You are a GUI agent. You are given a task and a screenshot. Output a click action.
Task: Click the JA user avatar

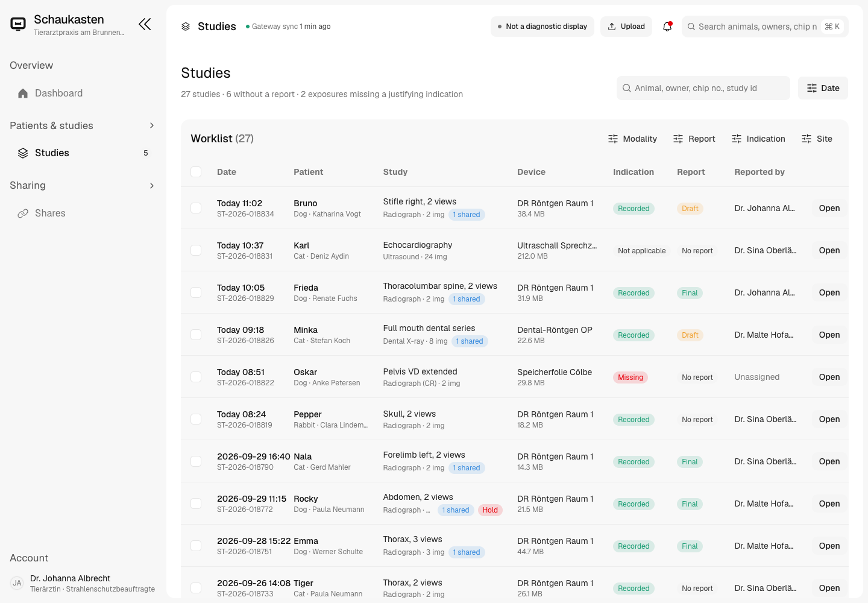coord(17,583)
